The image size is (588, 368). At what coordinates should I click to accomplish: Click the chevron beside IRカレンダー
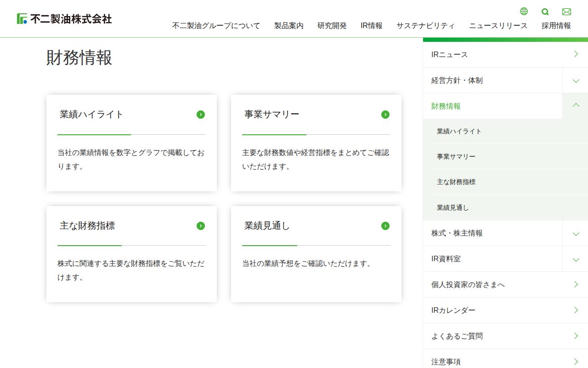point(576,310)
